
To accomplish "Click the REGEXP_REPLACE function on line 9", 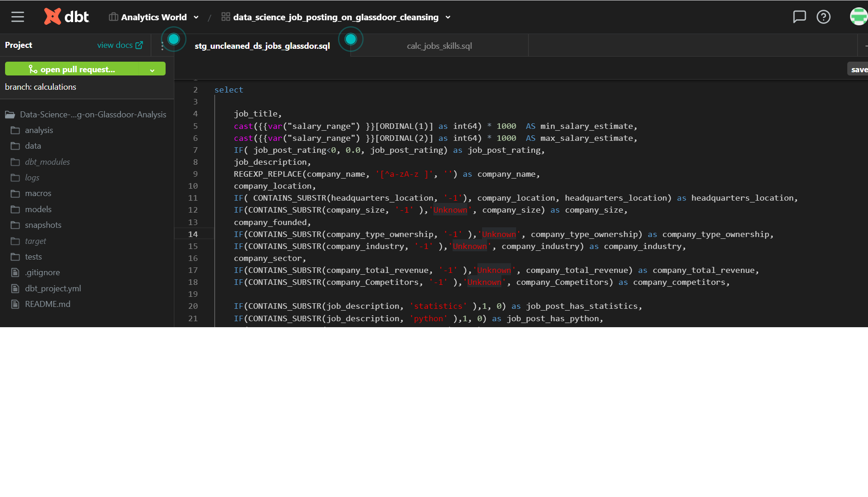I will tap(267, 174).
